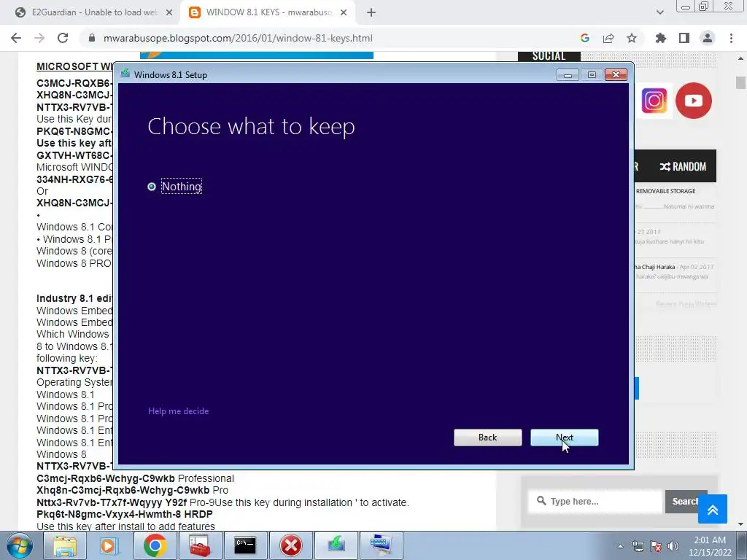This screenshot has width=747, height=560.
Task: Open Windows Start orb
Action: (x=18, y=545)
